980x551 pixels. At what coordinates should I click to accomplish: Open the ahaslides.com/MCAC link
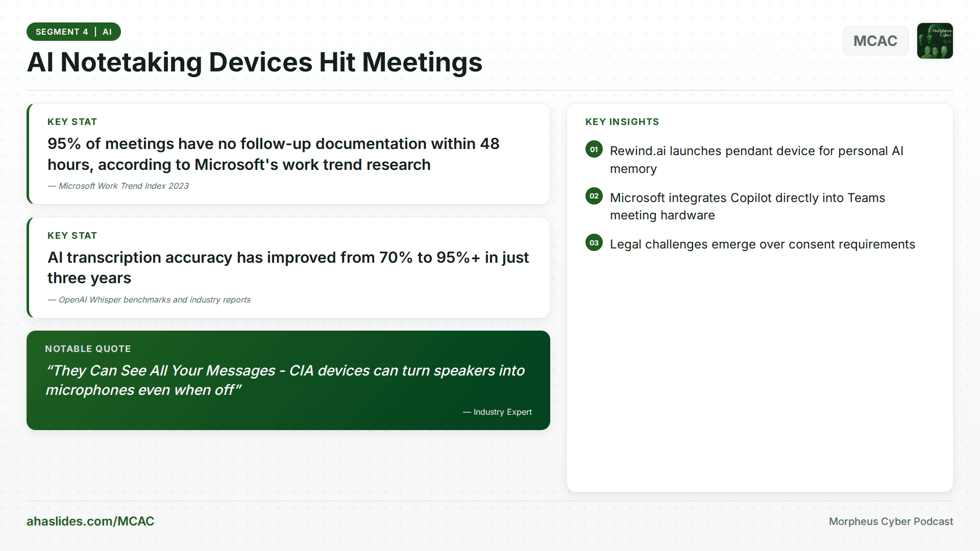click(90, 521)
